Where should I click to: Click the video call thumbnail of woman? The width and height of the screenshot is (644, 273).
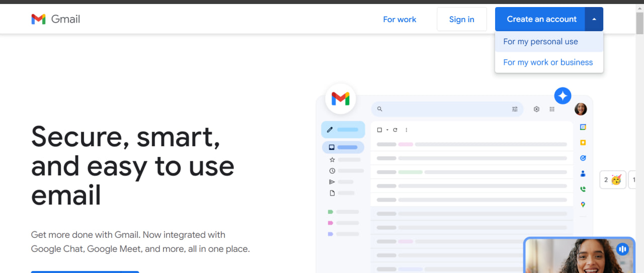point(579,255)
